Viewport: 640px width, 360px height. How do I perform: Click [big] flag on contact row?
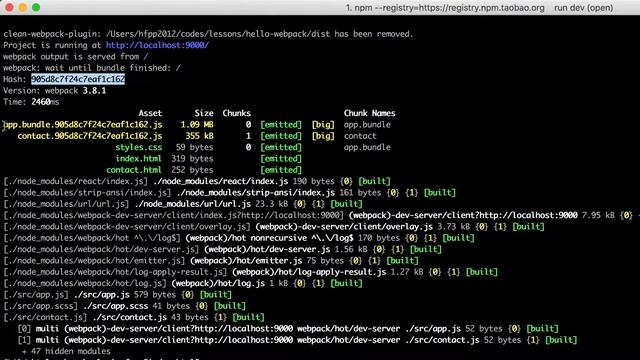pos(323,136)
